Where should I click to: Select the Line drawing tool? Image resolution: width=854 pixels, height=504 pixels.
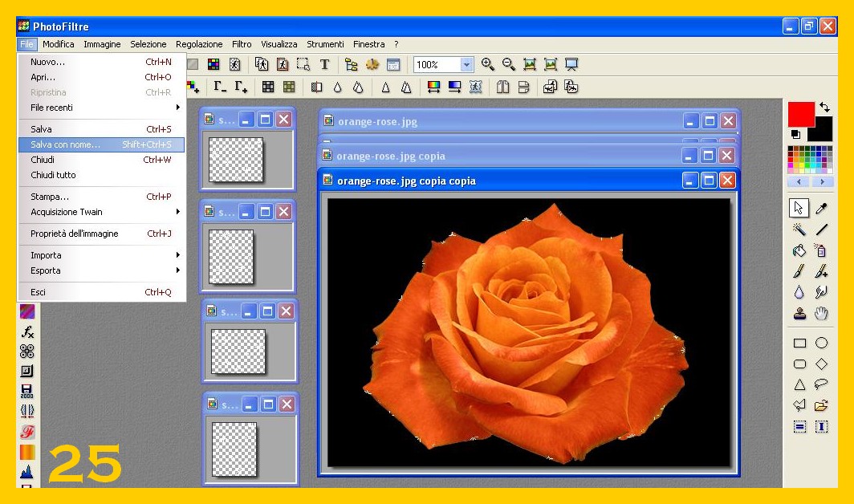pos(821,230)
